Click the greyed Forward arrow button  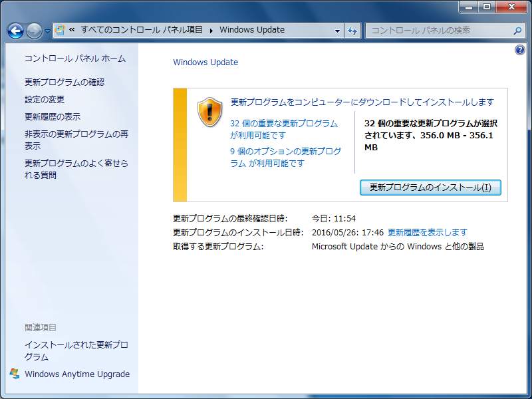coord(34,31)
